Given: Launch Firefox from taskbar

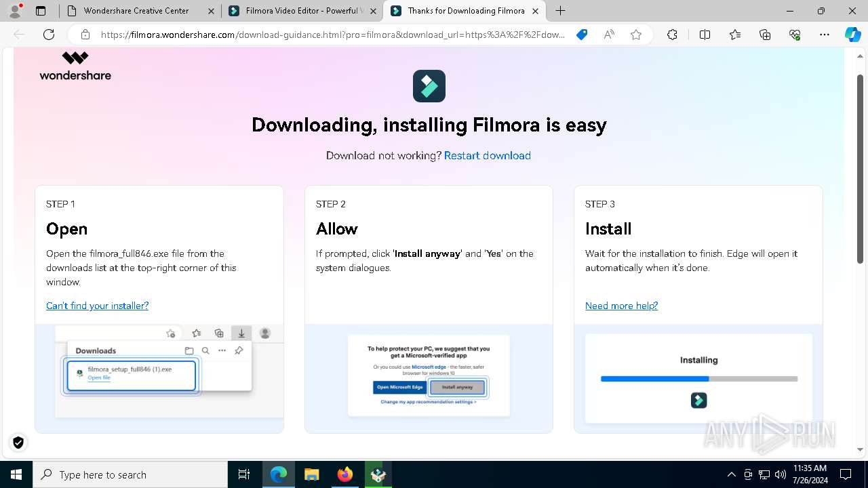Looking at the screenshot, I should (345, 474).
